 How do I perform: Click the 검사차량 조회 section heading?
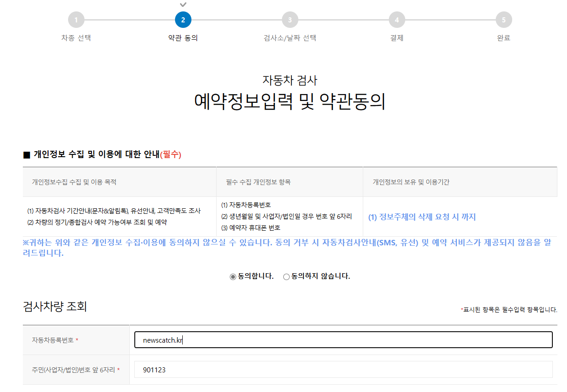coord(55,307)
